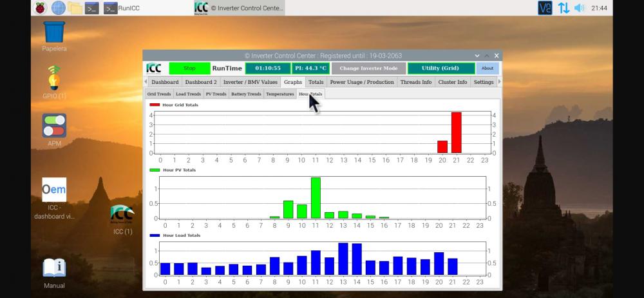644x298 pixels.
Task: Open the Threads Info tab
Action: tap(416, 82)
